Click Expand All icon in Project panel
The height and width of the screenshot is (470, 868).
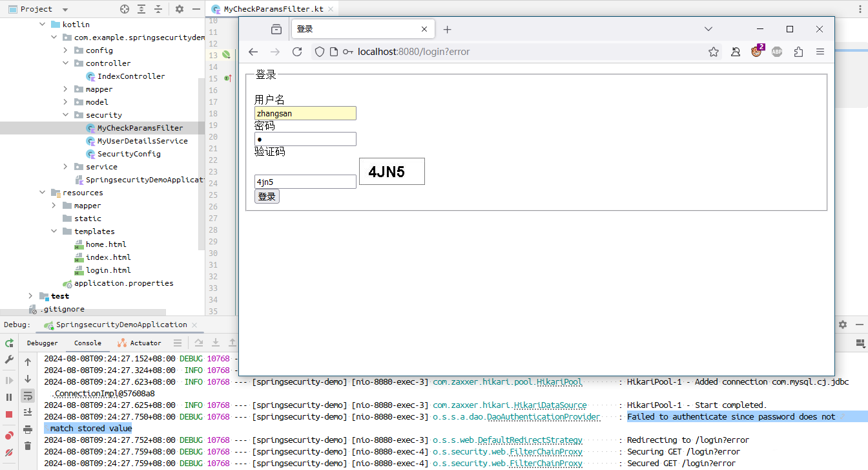141,9
